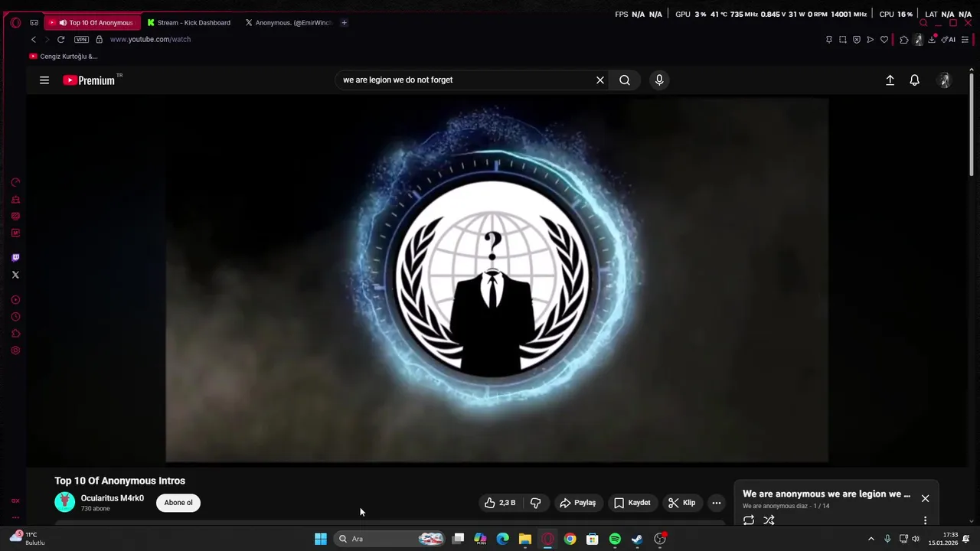This screenshot has height=551, width=980.
Task: Open the Windows Start menu
Action: click(x=321, y=539)
